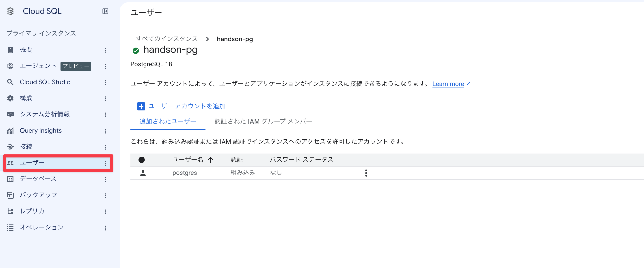Click ユーザー アカウントを追加 button
The image size is (644, 268).
[181, 106]
